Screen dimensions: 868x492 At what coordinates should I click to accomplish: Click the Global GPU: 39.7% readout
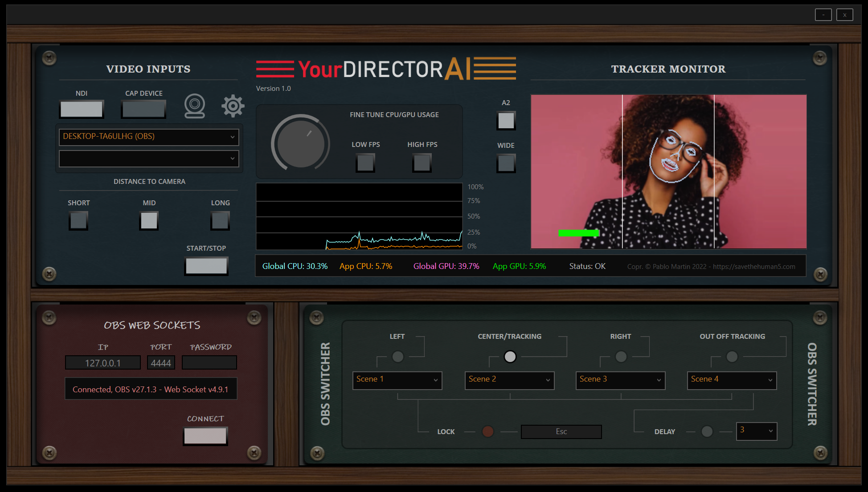[x=446, y=266]
